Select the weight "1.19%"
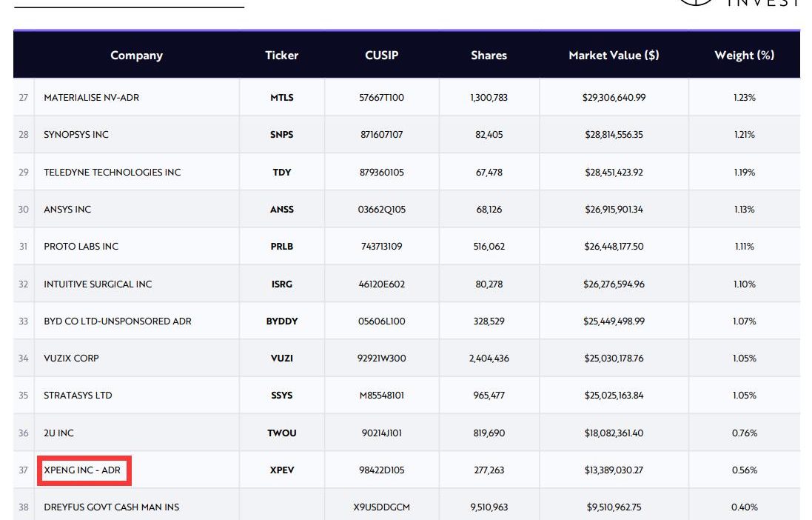 (x=744, y=172)
